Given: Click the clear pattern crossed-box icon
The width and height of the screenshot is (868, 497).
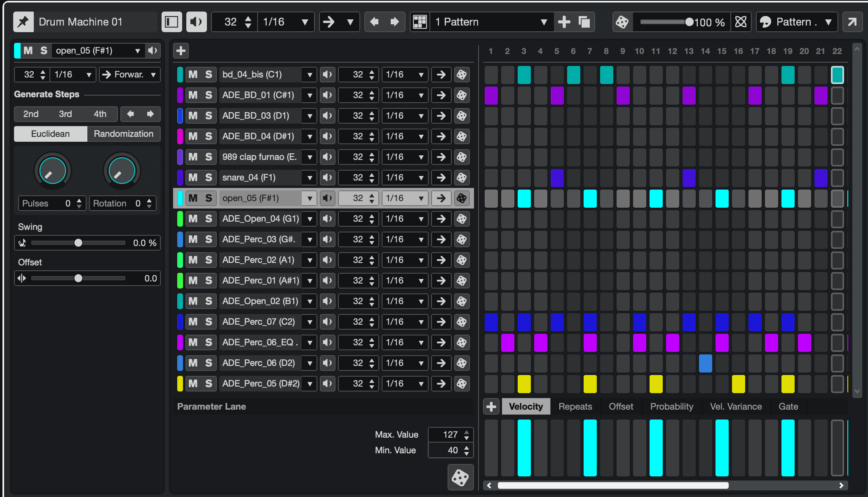Looking at the screenshot, I should click(x=741, y=22).
